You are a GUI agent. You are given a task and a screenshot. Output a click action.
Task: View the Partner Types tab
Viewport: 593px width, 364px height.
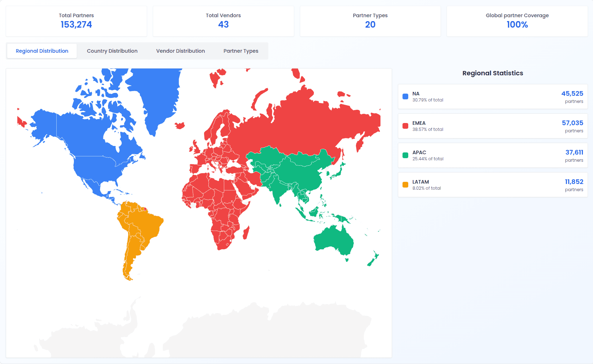pyautogui.click(x=241, y=51)
